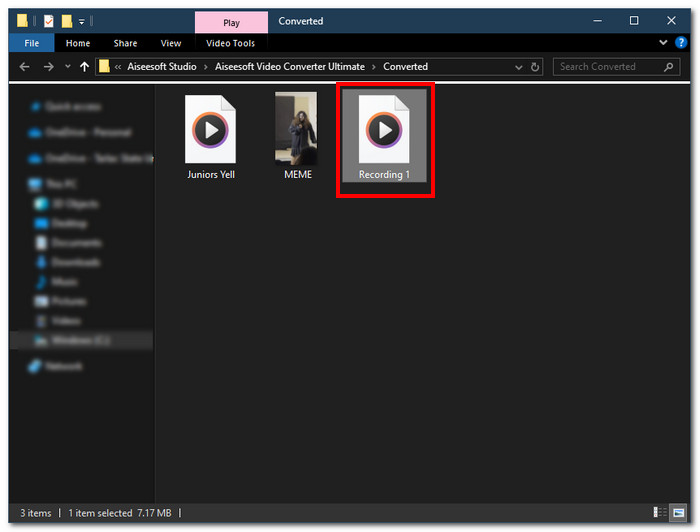Switch to the details view layout icon
The width and height of the screenshot is (700, 532).
click(x=660, y=512)
